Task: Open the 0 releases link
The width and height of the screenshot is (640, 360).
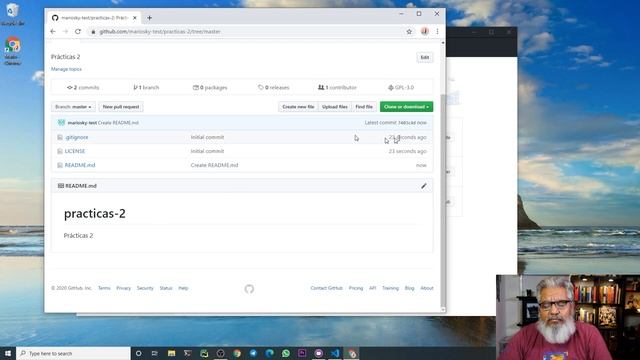Action: tap(273, 87)
